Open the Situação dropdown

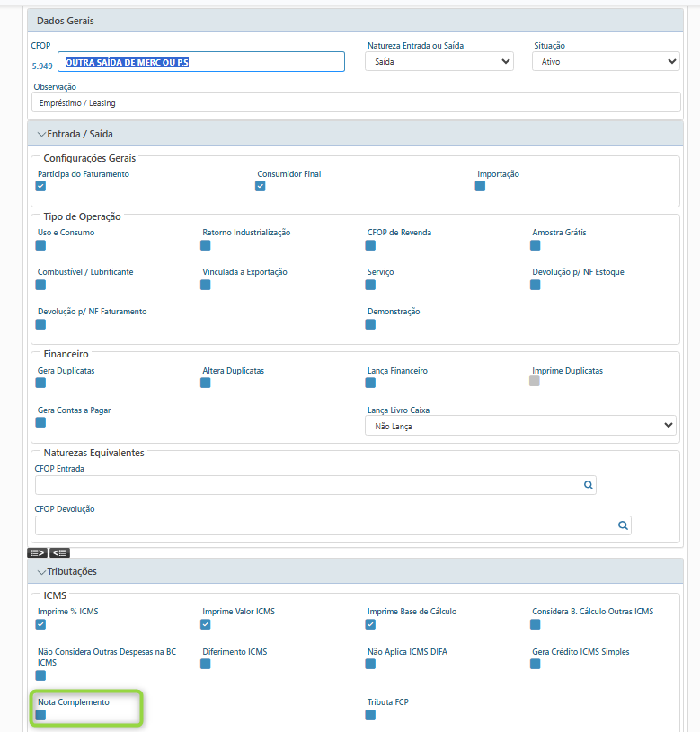(x=606, y=62)
